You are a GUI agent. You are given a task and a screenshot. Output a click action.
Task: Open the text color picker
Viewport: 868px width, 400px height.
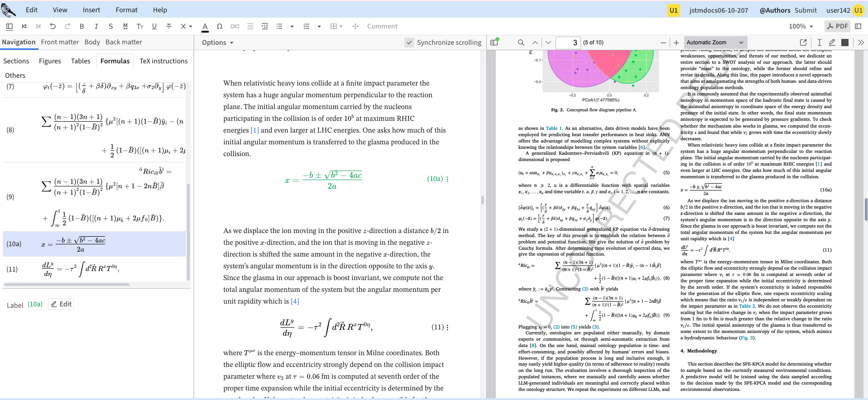pos(205,26)
